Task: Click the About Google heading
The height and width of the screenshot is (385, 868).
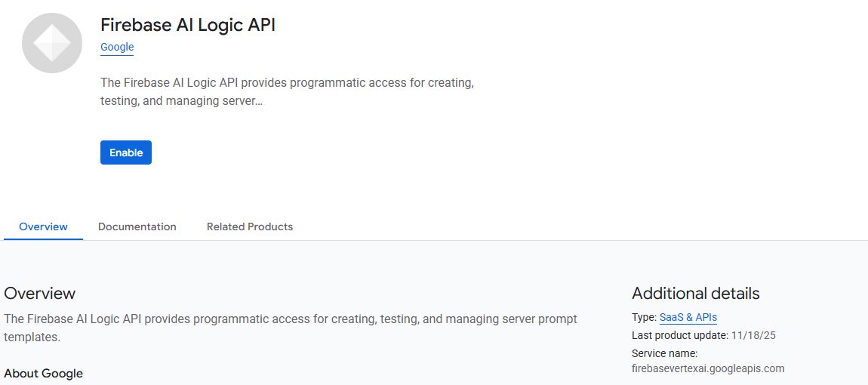Action: (x=43, y=374)
